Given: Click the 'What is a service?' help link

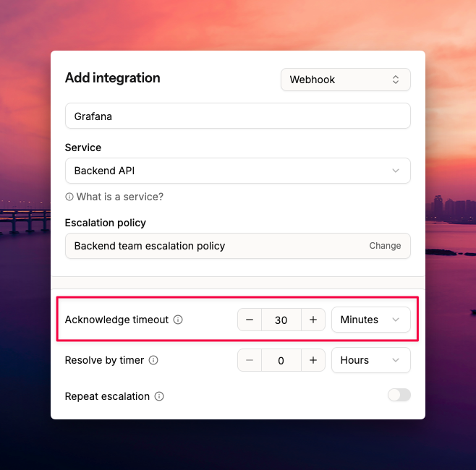Looking at the screenshot, I should 119,197.
